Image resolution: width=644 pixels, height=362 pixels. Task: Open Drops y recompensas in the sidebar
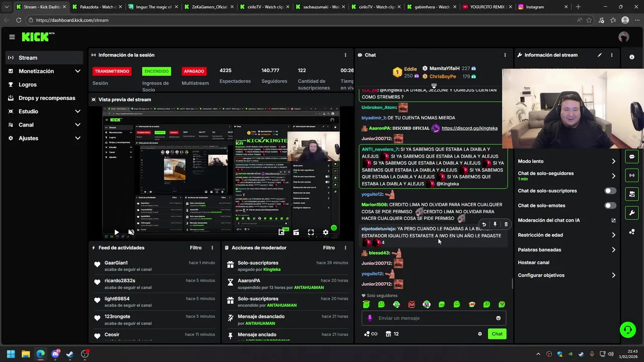(44, 98)
